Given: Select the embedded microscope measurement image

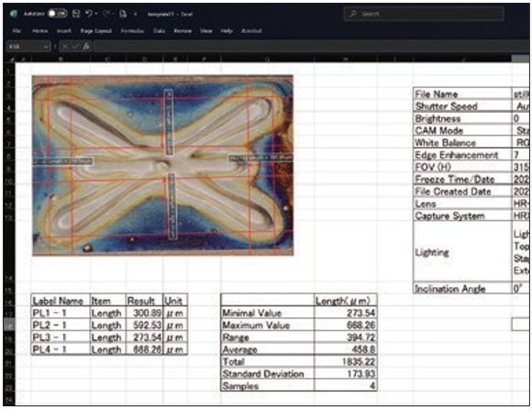Looking at the screenshot, I should (x=162, y=165).
